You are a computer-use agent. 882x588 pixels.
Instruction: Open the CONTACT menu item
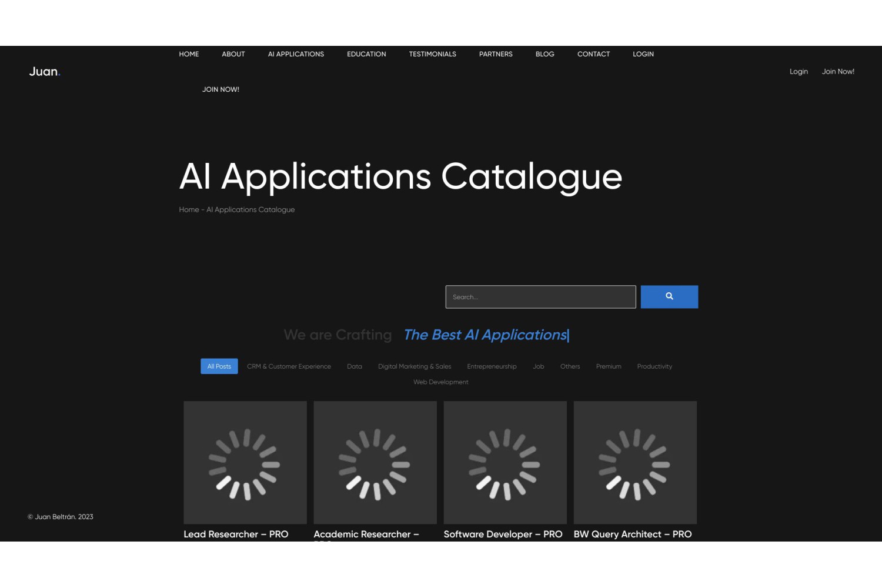pos(593,54)
